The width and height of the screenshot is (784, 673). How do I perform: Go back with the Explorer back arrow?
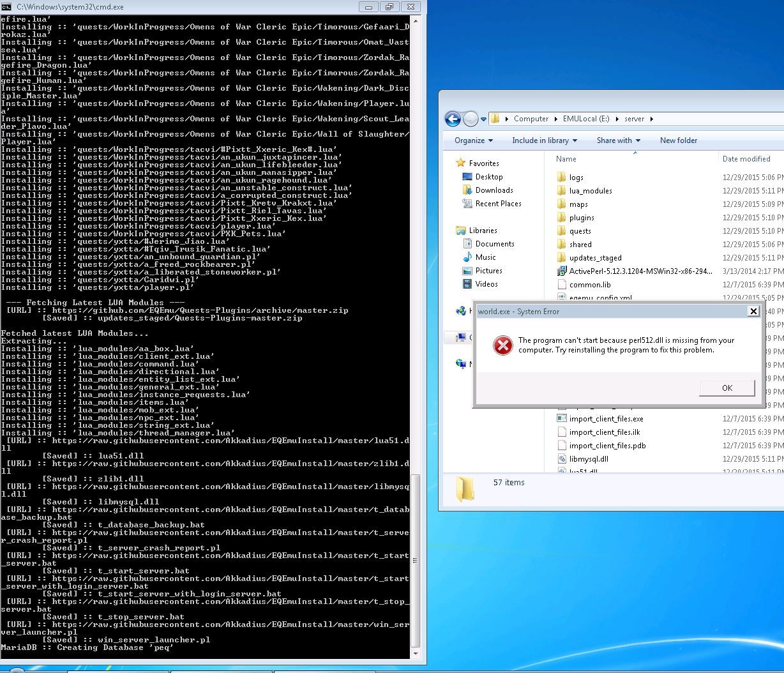tap(453, 119)
